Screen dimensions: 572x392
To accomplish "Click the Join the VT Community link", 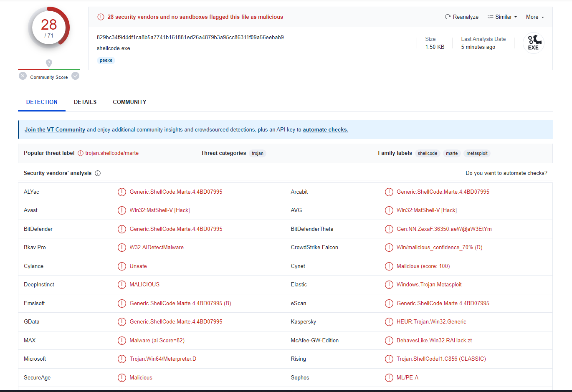I will (x=55, y=130).
